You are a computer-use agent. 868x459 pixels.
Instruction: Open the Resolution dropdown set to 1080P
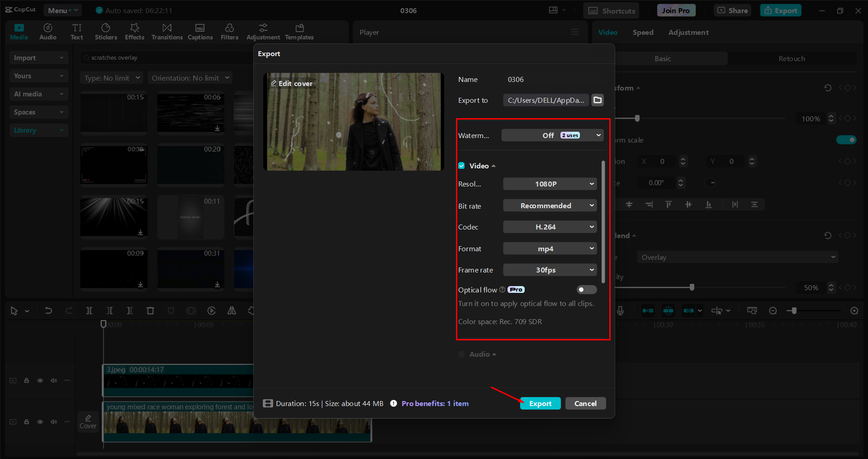pos(549,184)
